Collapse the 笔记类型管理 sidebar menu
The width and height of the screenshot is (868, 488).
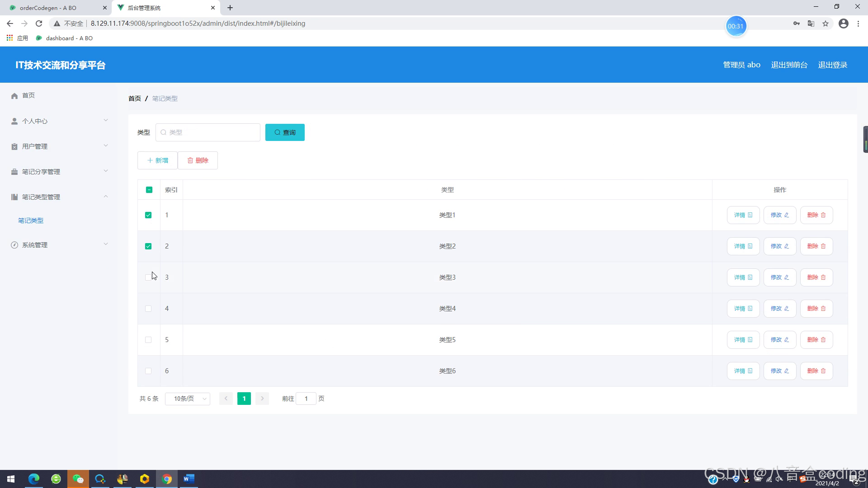point(59,197)
